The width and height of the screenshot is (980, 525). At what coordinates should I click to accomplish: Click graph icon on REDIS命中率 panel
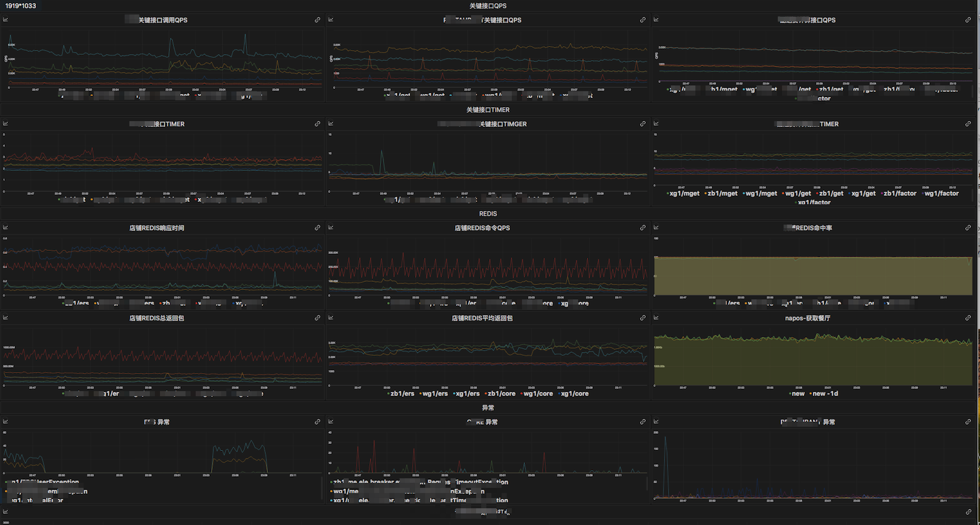coord(656,228)
